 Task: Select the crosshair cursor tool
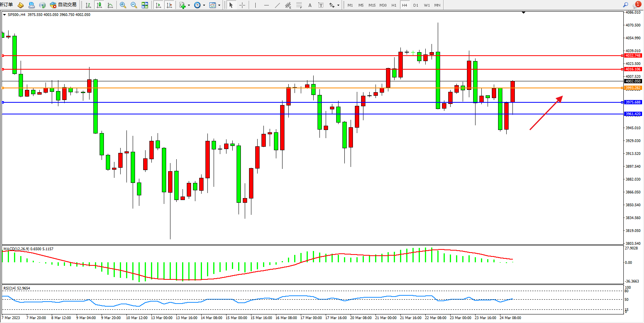click(242, 5)
